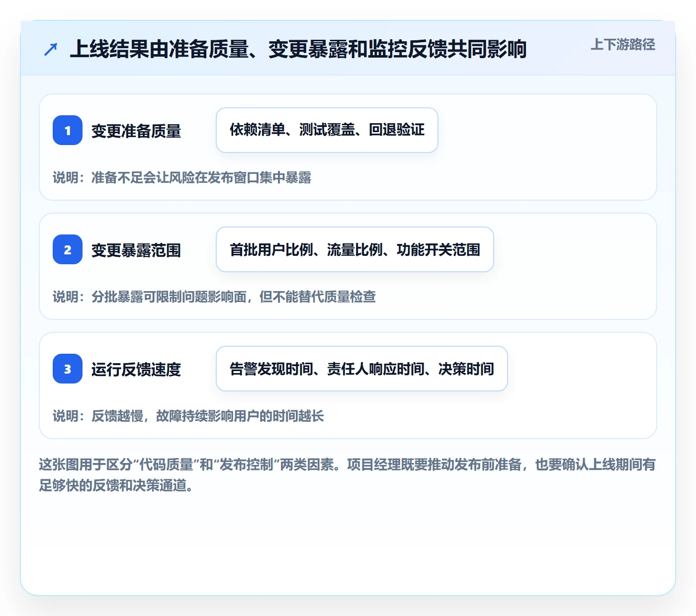Select the 变更暴露范围 heading
The width and height of the screenshot is (696, 616).
click(x=136, y=250)
